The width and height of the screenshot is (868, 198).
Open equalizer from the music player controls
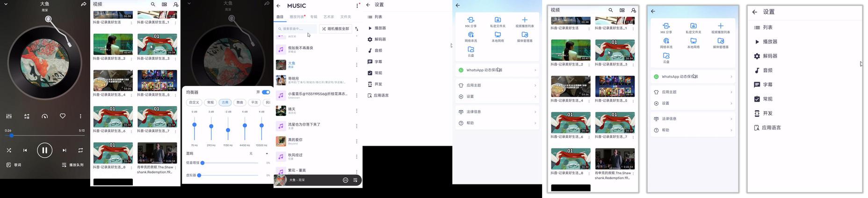pyautogui.click(x=9, y=116)
